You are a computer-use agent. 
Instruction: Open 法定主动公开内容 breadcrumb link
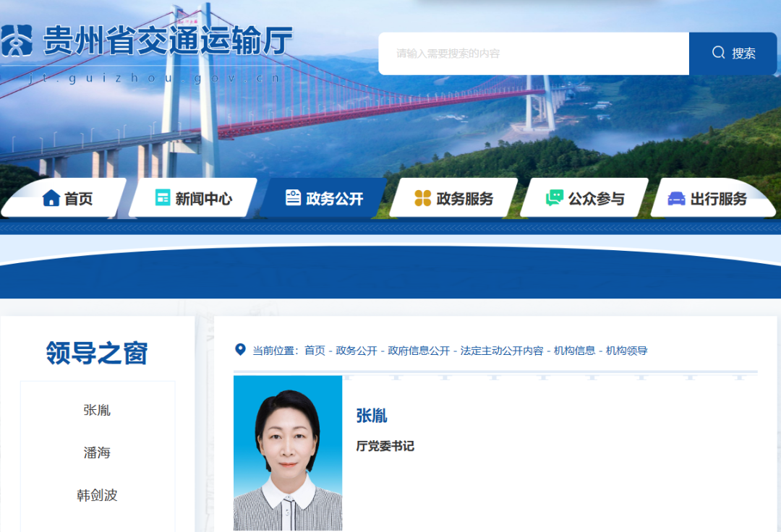502,351
